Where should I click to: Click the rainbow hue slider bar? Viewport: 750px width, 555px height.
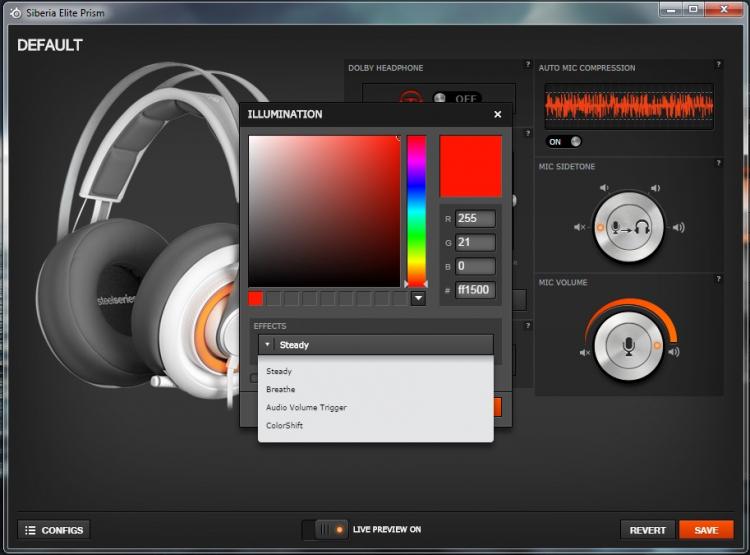pyautogui.click(x=416, y=211)
